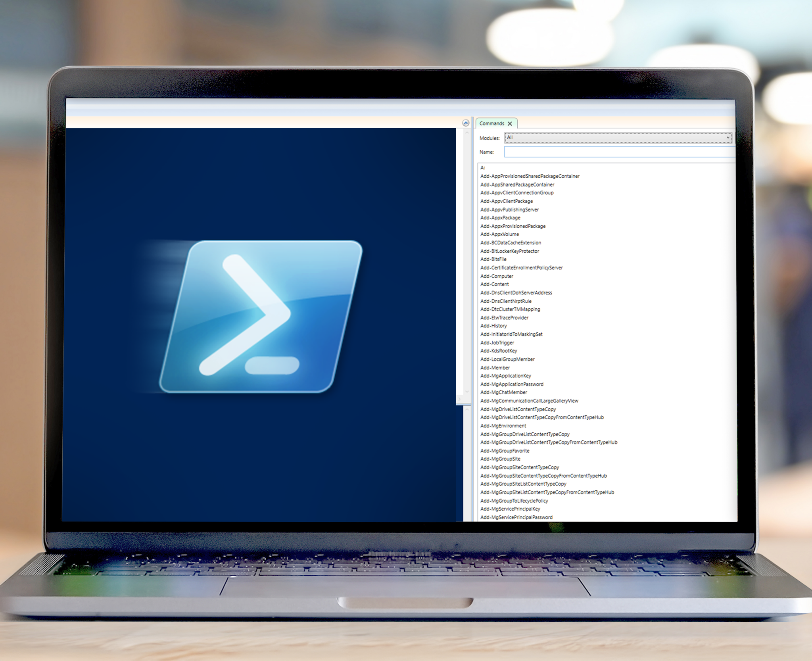Select Add-MgGroupDriveListContentTypeCopyFromContentTypeHub
Screen dimensions: 812x661
(x=549, y=443)
